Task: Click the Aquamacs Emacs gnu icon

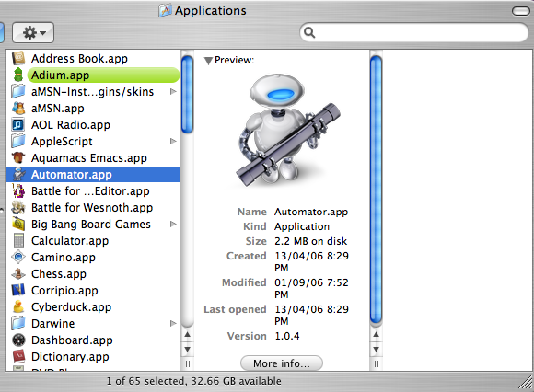Action: coord(18,157)
